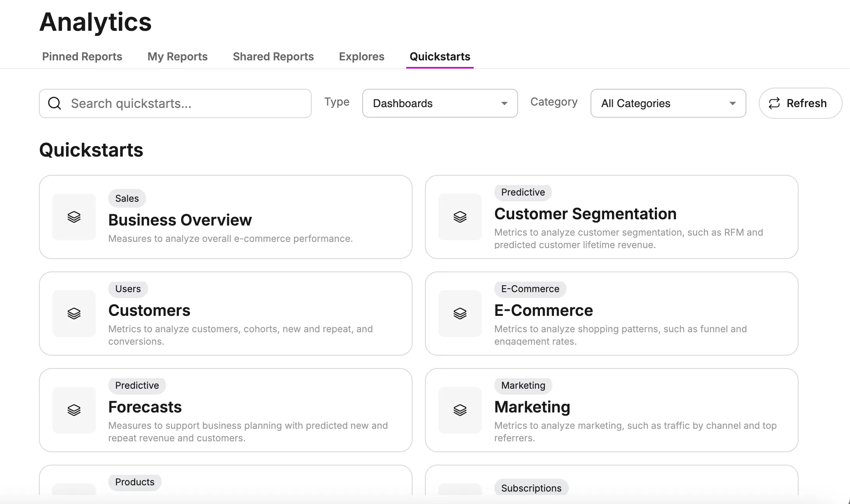The height and width of the screenshot is (504, 850).
Task: Open the E-Commerce quickstart title
Action: (x=543, y=310)
